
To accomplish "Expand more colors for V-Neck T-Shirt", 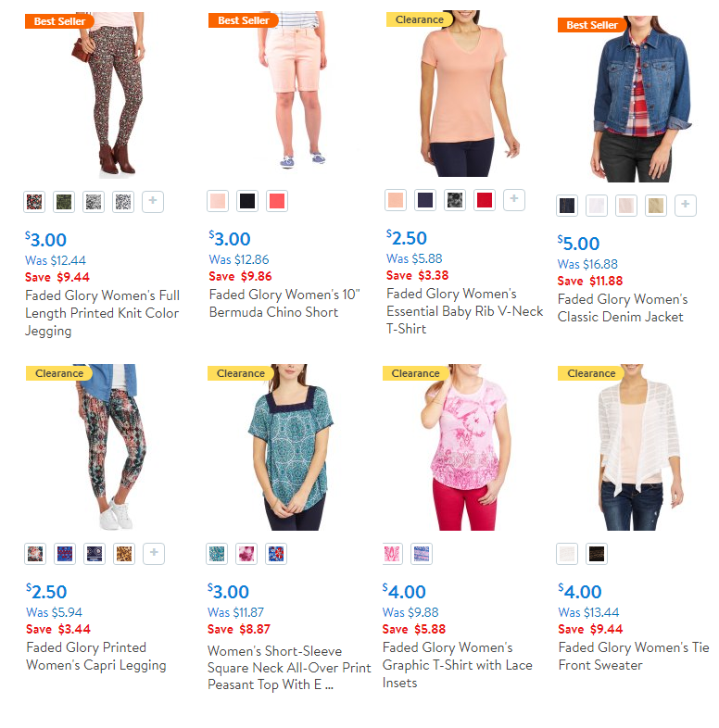I will (x=514, y=200).
